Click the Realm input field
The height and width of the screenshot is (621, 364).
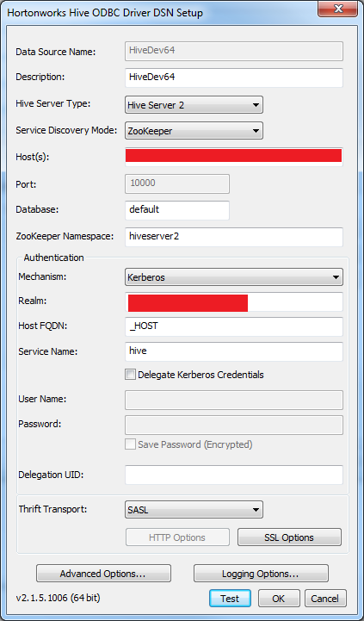234,301
